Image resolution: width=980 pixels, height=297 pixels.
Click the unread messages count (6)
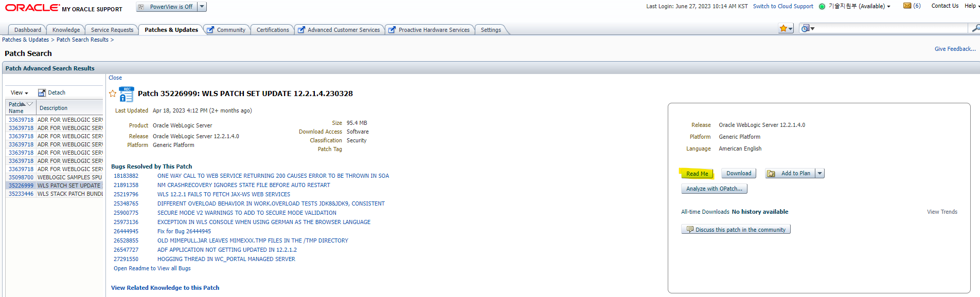tap(917, 6)
